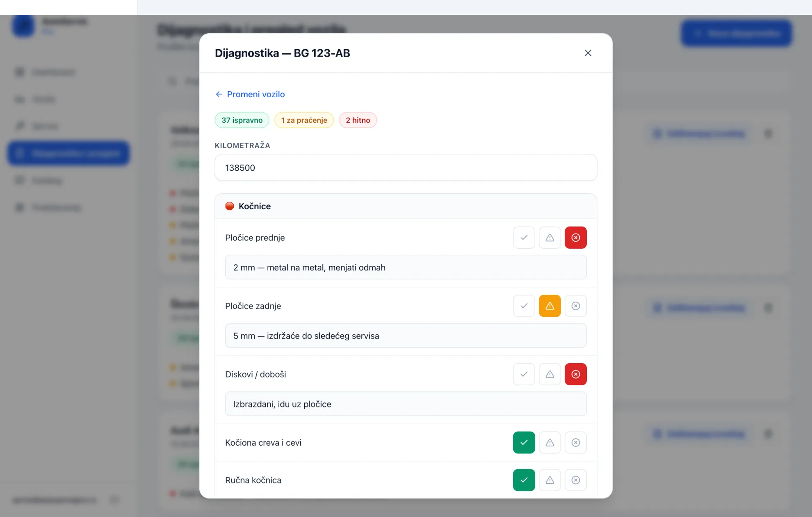Set Pločice zadnje to urgent X

575,306
